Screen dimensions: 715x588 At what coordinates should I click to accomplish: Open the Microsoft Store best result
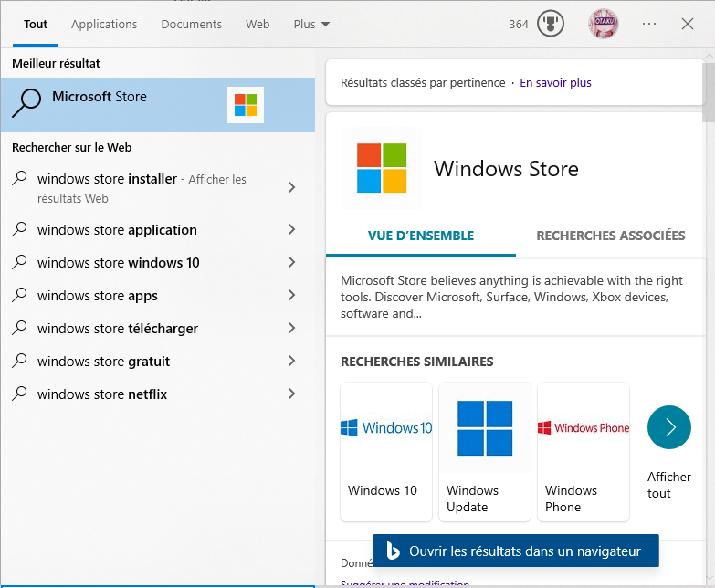point(158,105)
